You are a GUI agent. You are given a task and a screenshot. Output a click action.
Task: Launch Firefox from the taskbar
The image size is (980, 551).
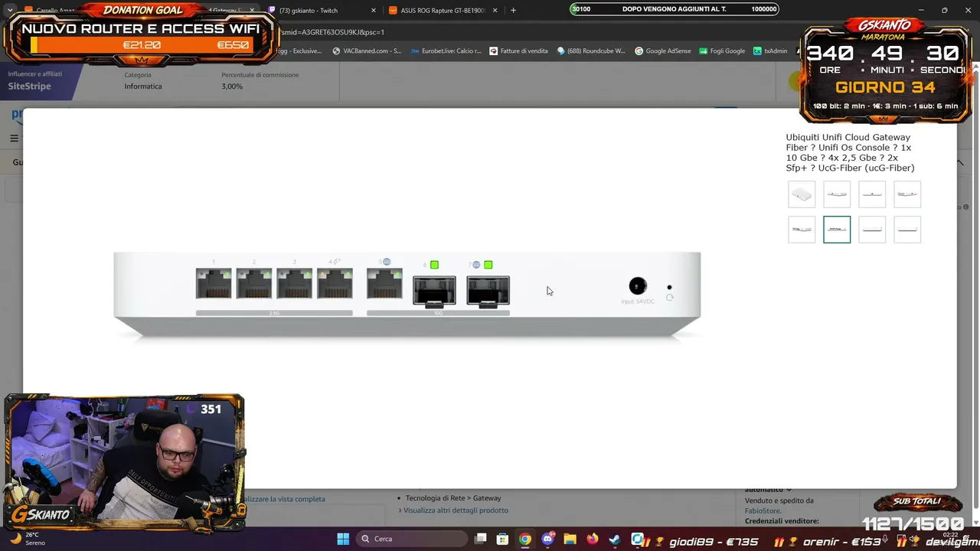coord(592,539)
